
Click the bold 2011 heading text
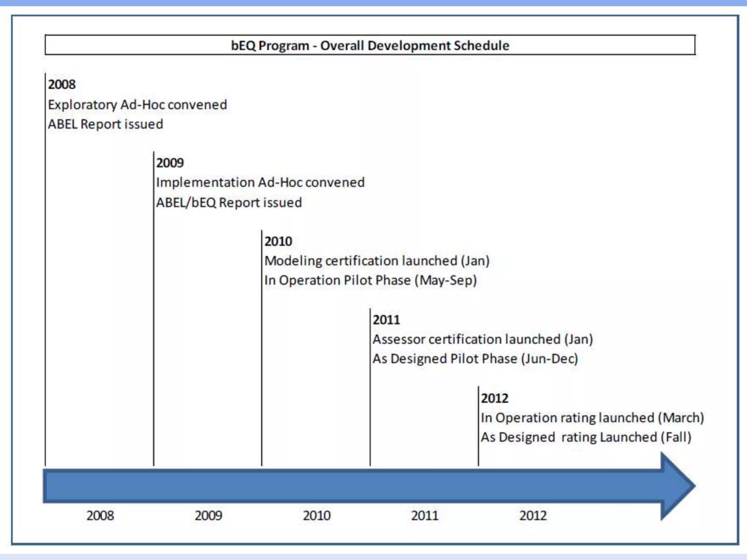pyautogui.click(x=386, y=320)
